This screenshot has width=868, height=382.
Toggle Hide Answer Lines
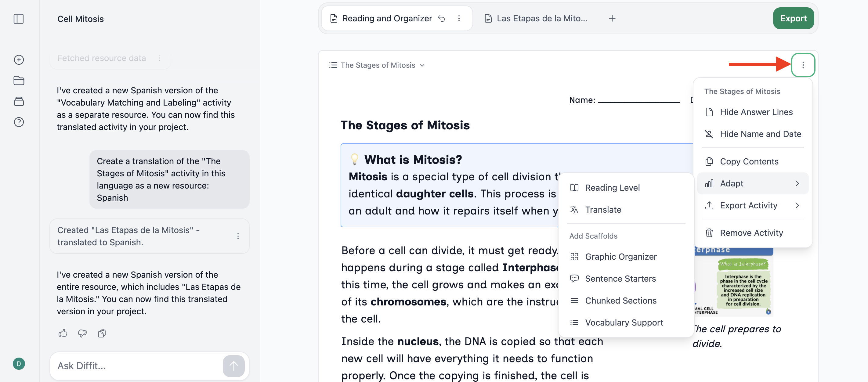[752, 112]
